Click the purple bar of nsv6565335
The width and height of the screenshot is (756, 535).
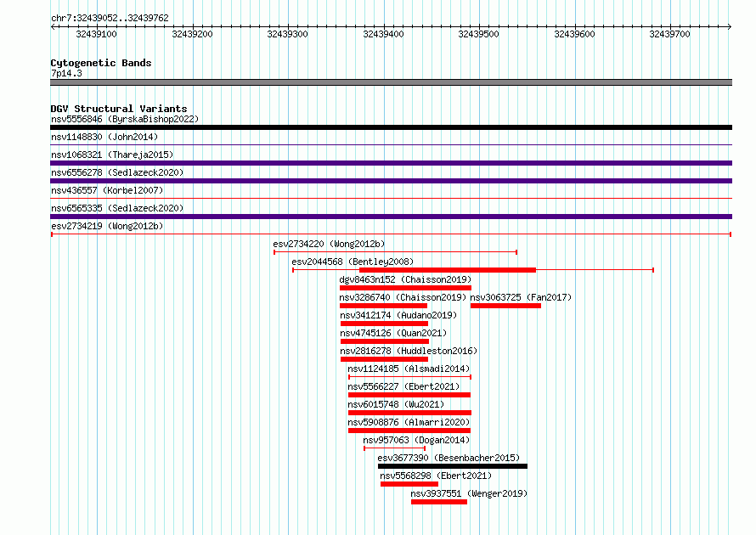point(391,217)
